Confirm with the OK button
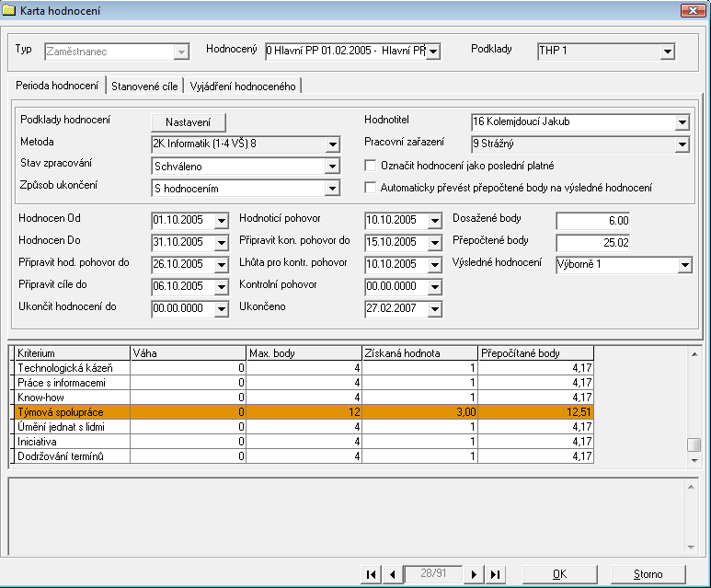The width and height of the screenshot is (711, 588). coord(559,574)
